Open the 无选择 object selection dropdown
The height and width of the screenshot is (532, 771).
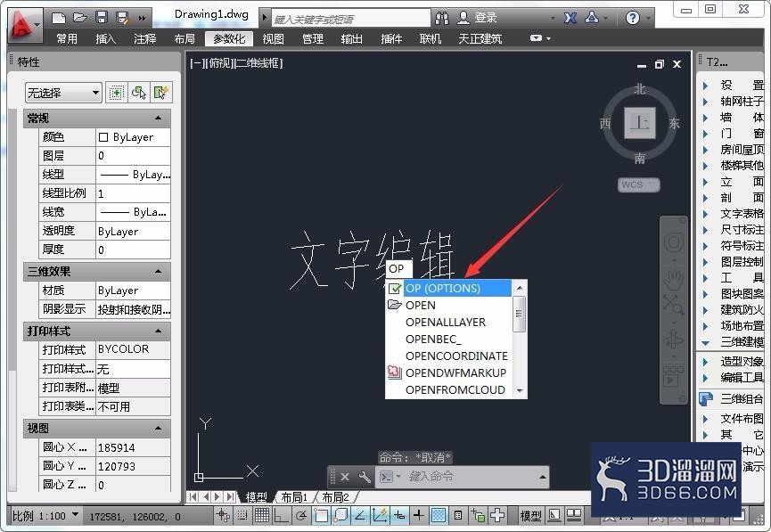coord(63,93)
